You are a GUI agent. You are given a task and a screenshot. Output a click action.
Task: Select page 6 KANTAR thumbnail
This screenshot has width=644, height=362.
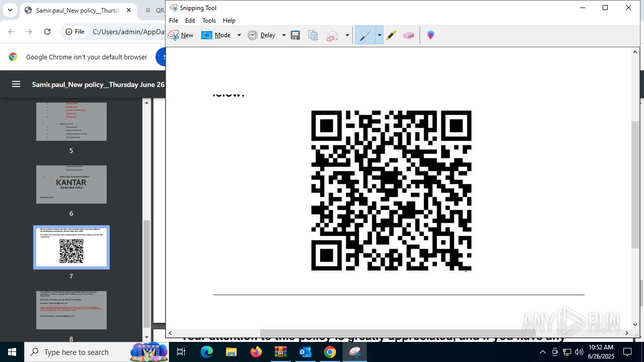tap(71, 185)
